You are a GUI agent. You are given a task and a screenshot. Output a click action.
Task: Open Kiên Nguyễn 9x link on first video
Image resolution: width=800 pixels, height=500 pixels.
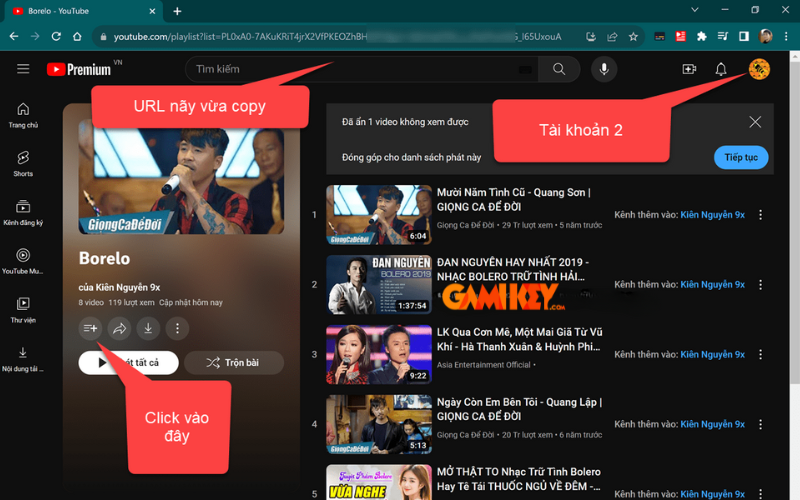(x=713, y=215)
